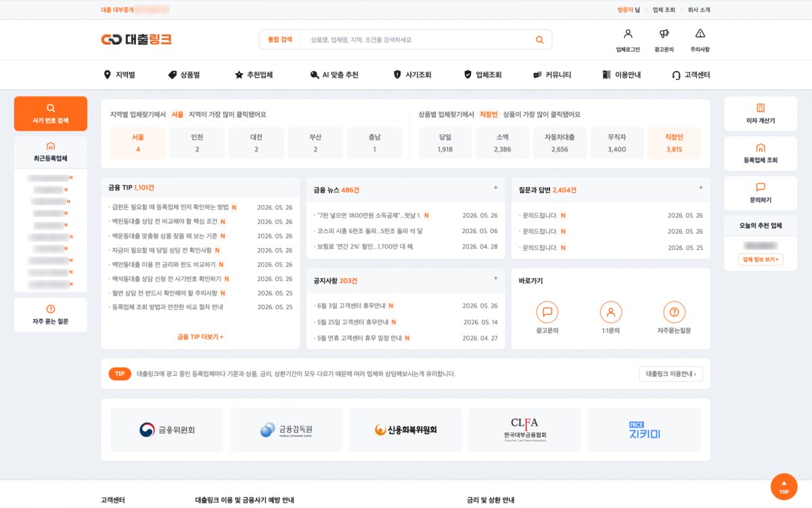Open news "7천 넣으면 1800만원 소득공제"
This screenshot has height=508, width=812.
[x=369, y=215]
